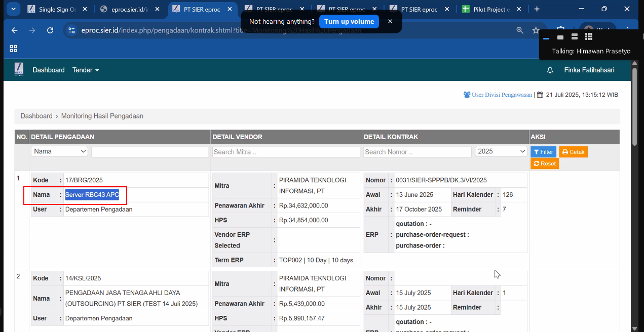
Task: Open the Chrome apps grid shortcut
Action: [x=14, y=49]
